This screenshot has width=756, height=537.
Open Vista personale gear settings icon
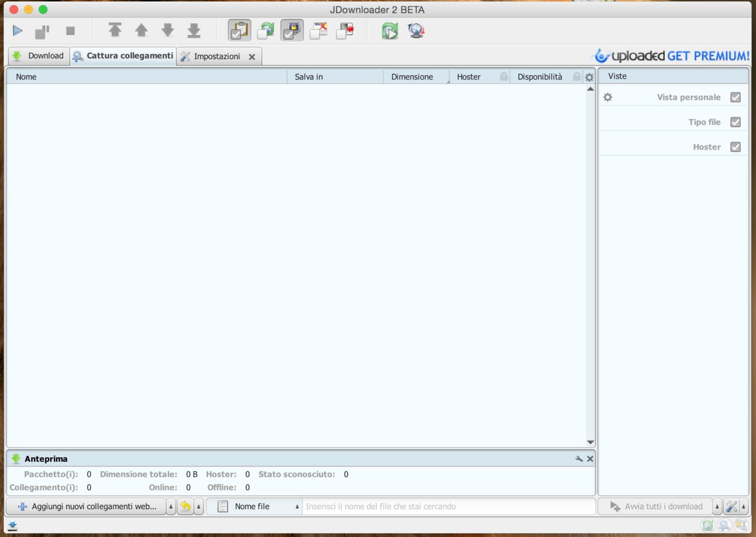[608, 97]
